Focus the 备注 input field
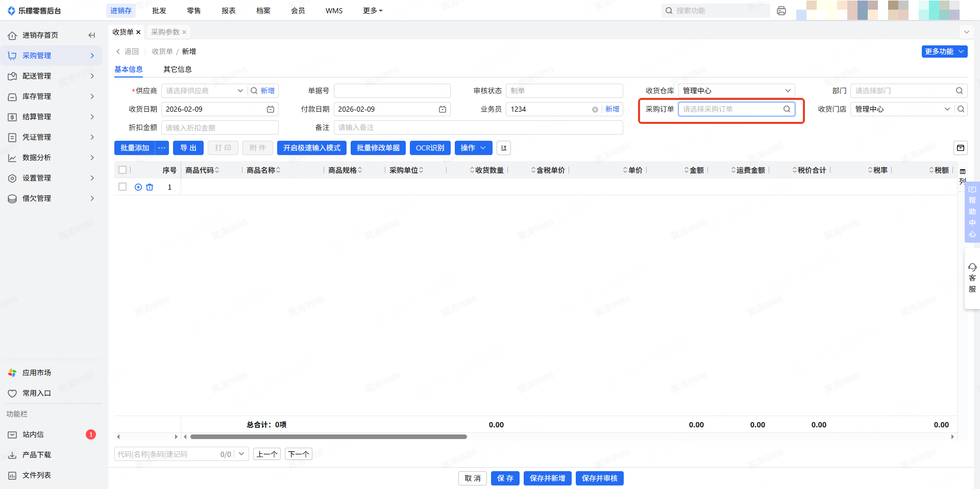The width and height of the screenshot is (980, 489). coord(478,127)
